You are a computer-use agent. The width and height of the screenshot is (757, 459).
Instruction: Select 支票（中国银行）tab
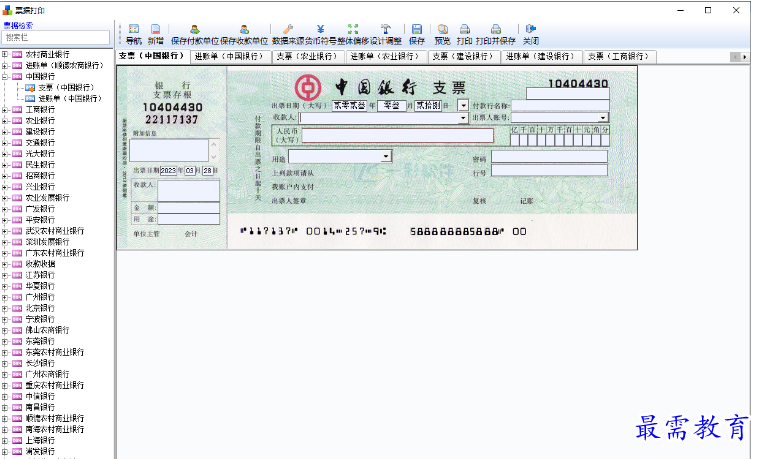pos(153,56)
